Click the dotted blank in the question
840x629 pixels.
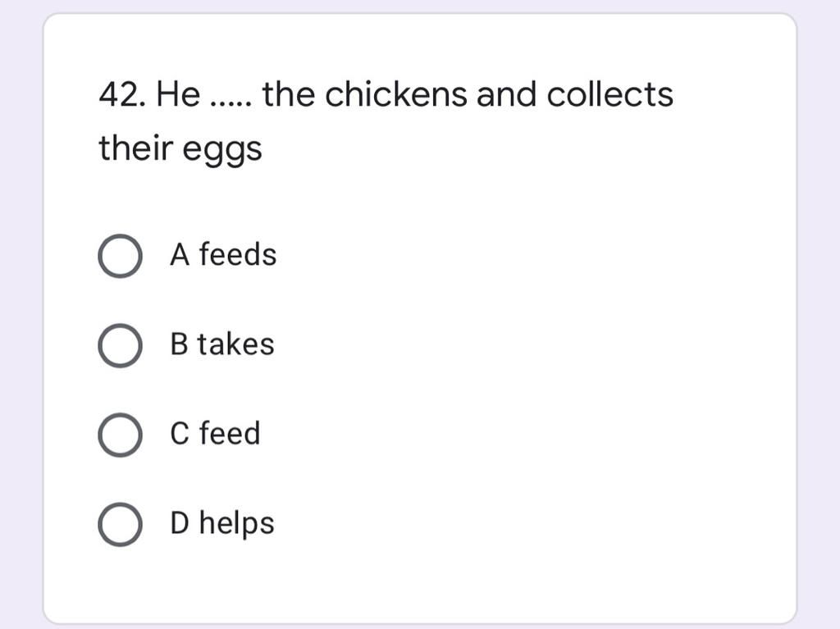pyautogui.click(x=231, y=103)
